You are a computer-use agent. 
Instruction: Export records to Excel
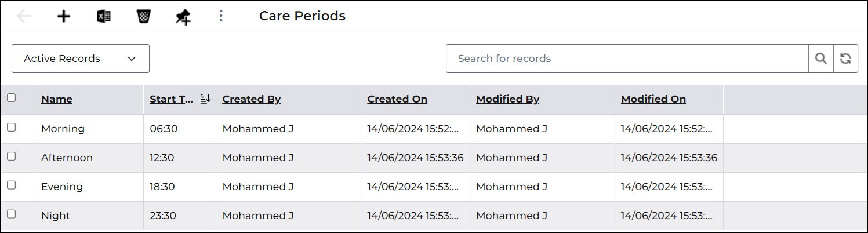pos(103,16)
